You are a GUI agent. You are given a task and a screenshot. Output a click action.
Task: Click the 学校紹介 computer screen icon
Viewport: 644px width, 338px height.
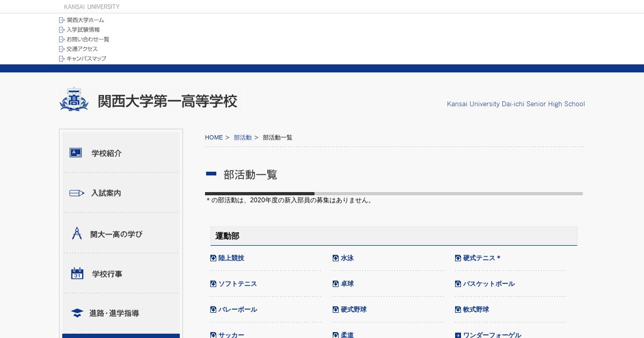pos(76,153)
